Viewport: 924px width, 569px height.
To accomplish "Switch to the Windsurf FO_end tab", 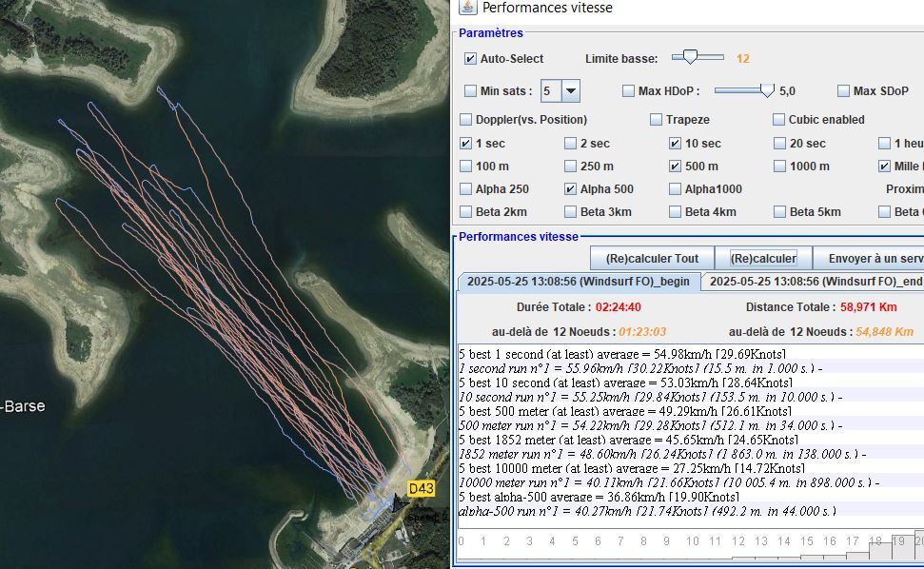I will (x=816, y=282).
